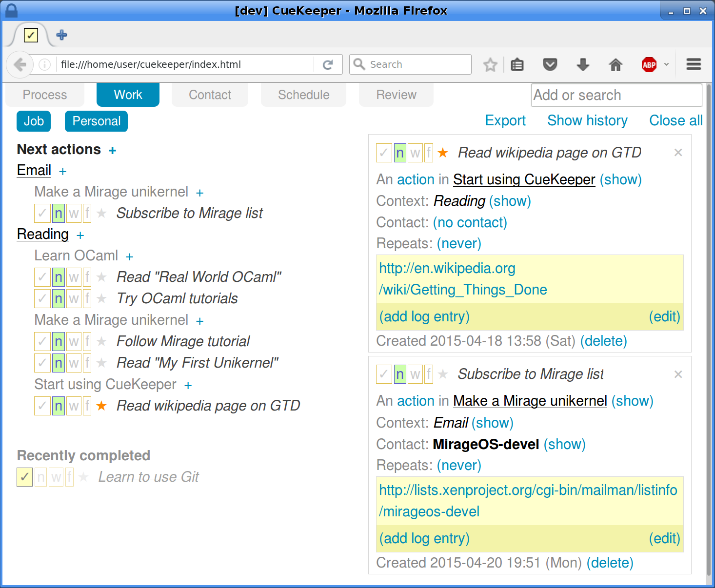Add action under Reading context plus

tap(80, 235)
